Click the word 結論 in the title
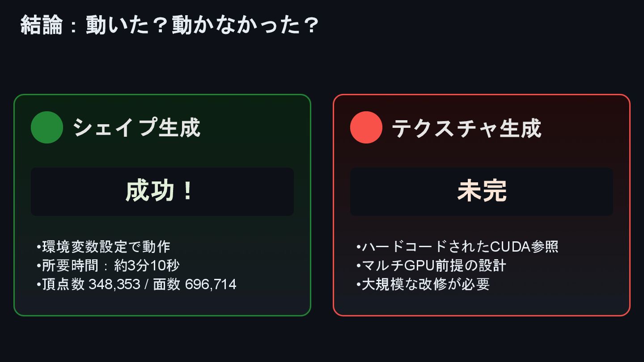 point(42,25)
